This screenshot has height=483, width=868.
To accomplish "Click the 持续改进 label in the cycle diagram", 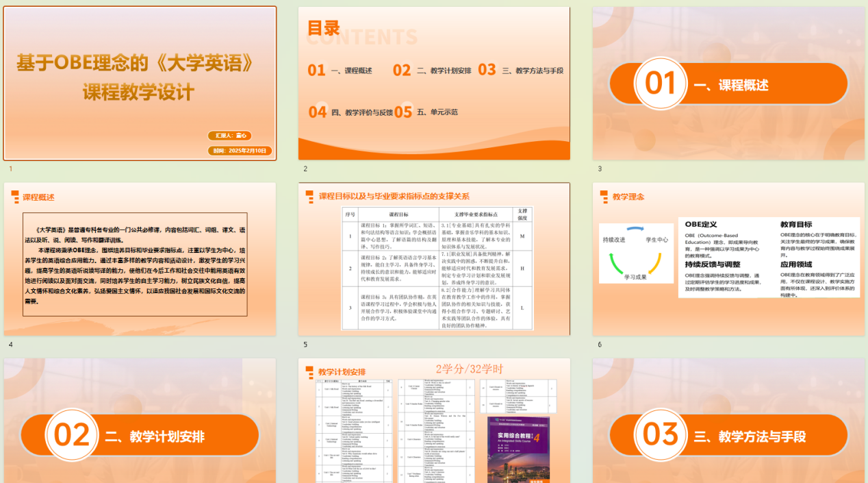I will coord(614,240).
